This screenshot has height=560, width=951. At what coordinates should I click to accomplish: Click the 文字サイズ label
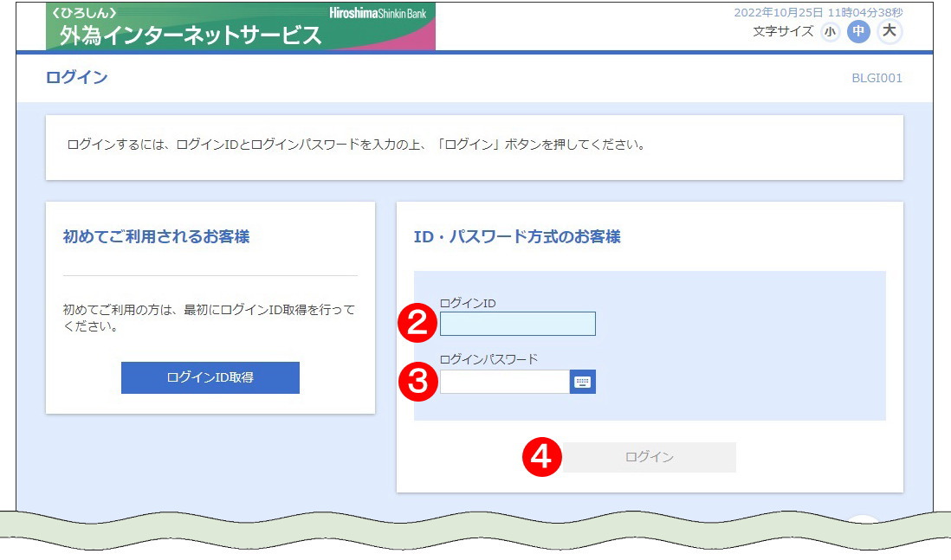(x=783, y=32)
